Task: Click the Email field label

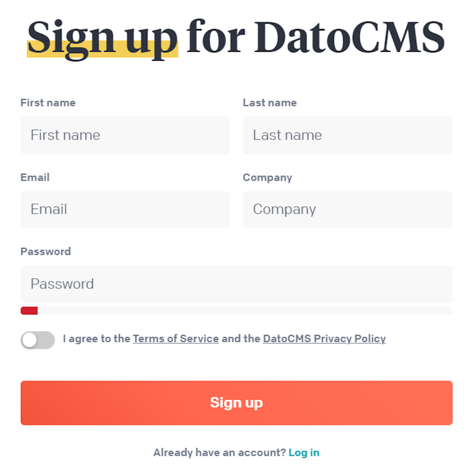Action: pos(35,177)
